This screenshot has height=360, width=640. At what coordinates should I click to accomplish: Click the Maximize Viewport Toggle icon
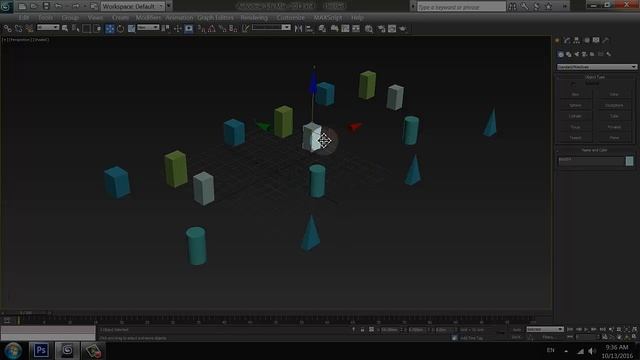[634, 337]
